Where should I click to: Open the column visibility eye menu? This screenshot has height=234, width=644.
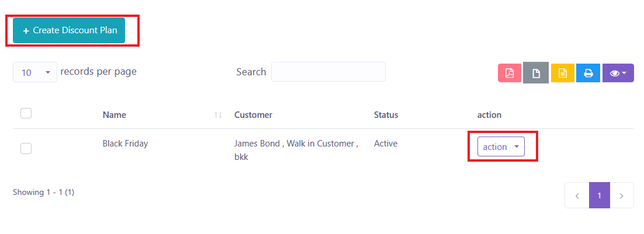coord(618,73)
